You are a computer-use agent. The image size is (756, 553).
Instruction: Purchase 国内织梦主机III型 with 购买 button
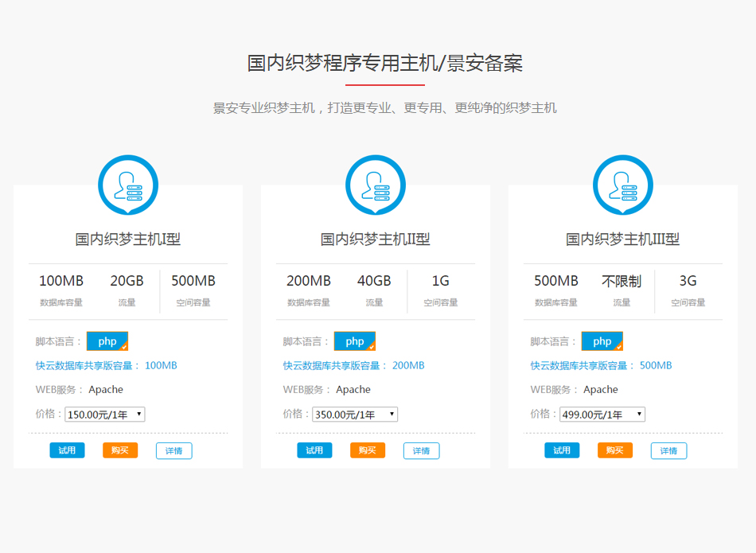(x=615, y=450)
